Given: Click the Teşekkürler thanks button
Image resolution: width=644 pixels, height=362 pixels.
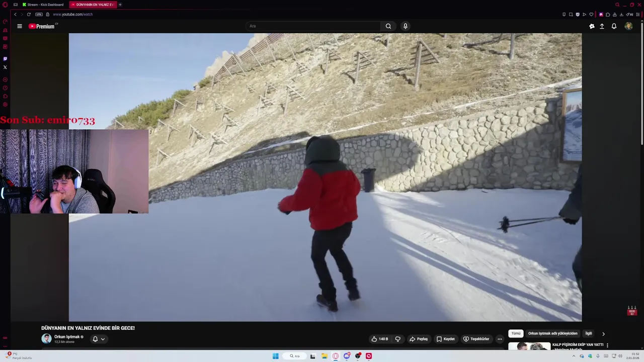Looking at the screenshot, I should pos(476,339).
